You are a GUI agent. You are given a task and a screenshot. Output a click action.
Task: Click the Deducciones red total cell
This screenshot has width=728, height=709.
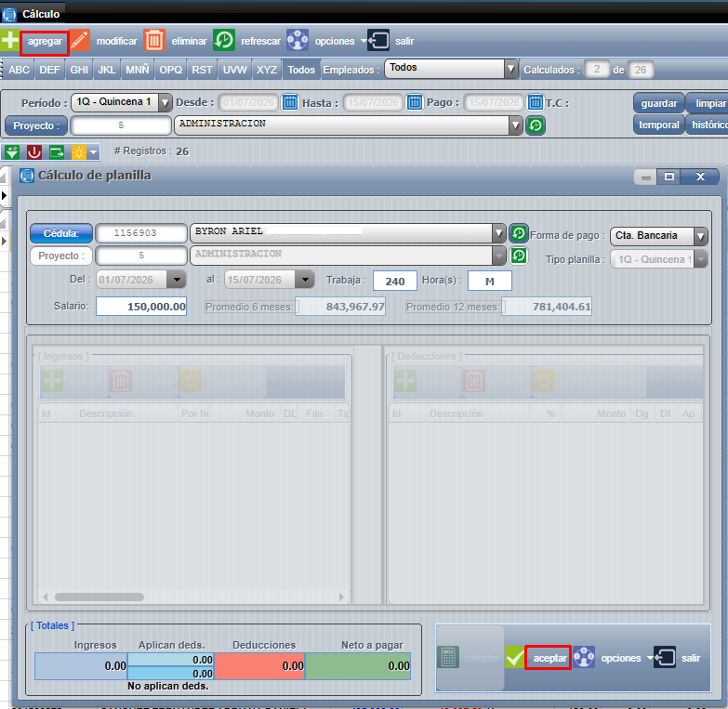pos(259,666)
